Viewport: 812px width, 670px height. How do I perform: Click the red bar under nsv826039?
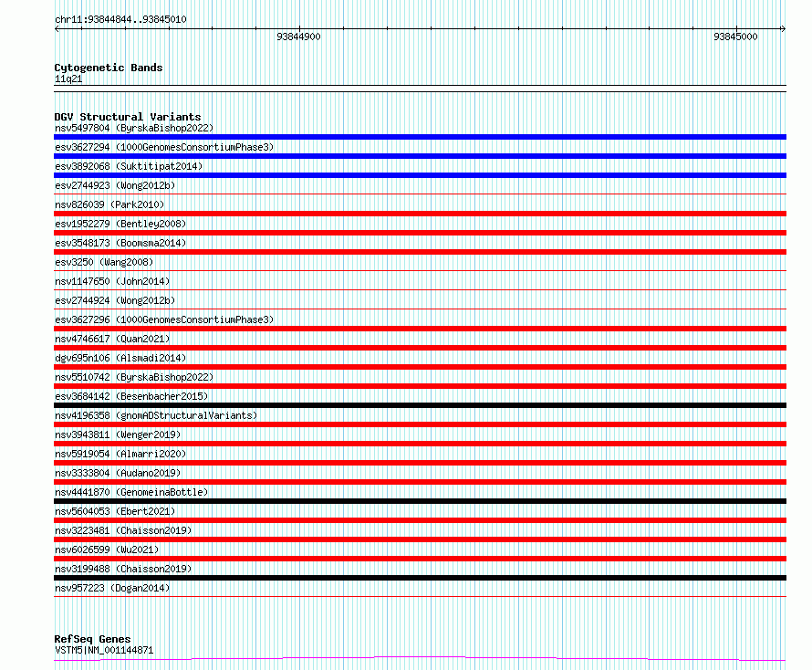pos(420,214)
